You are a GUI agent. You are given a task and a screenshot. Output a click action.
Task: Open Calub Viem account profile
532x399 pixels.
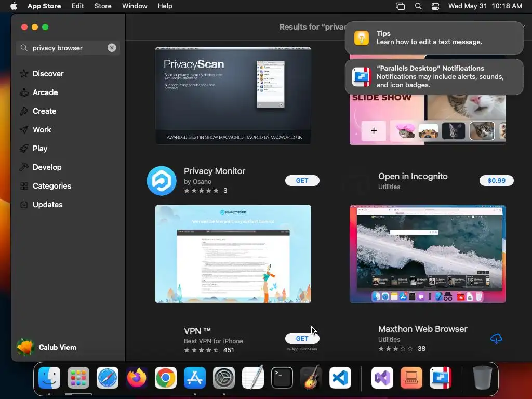(x=46, y=347)
